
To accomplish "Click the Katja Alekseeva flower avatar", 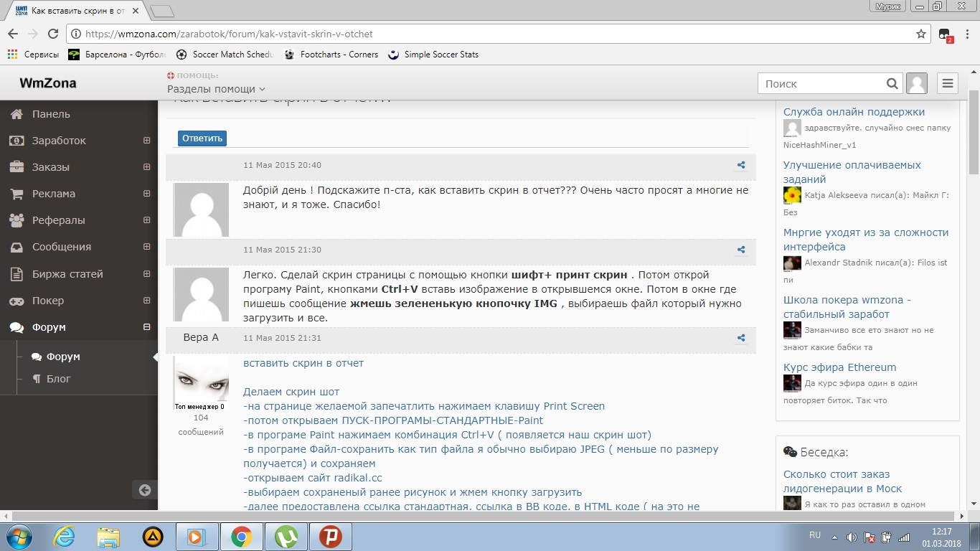I will click(792, 194).
